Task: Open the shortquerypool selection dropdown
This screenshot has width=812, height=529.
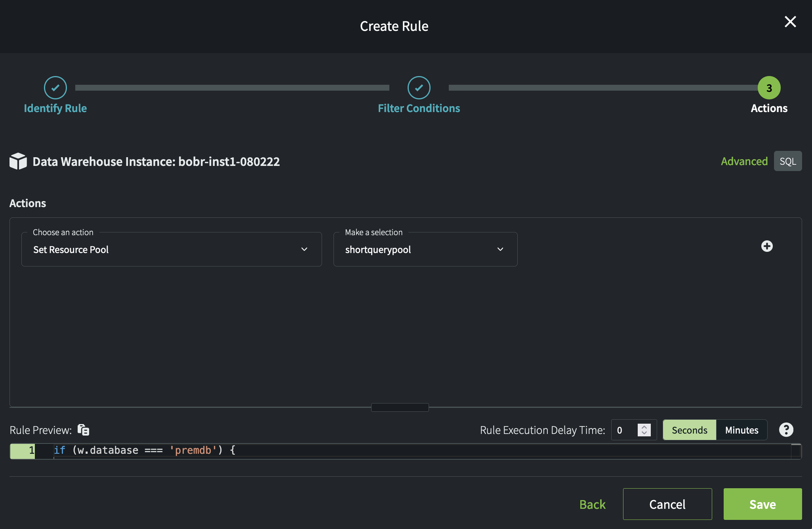Action: 425,249
